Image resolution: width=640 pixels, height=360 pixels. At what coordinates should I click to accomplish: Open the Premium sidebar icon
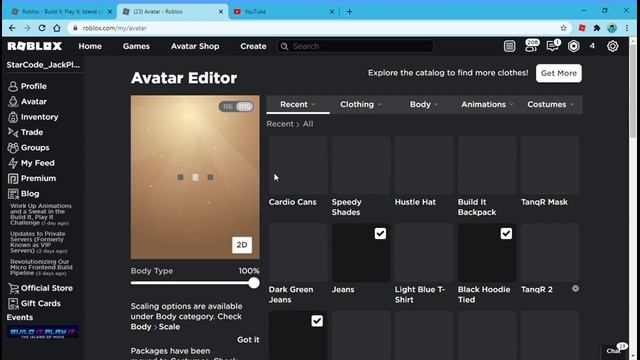13,178
